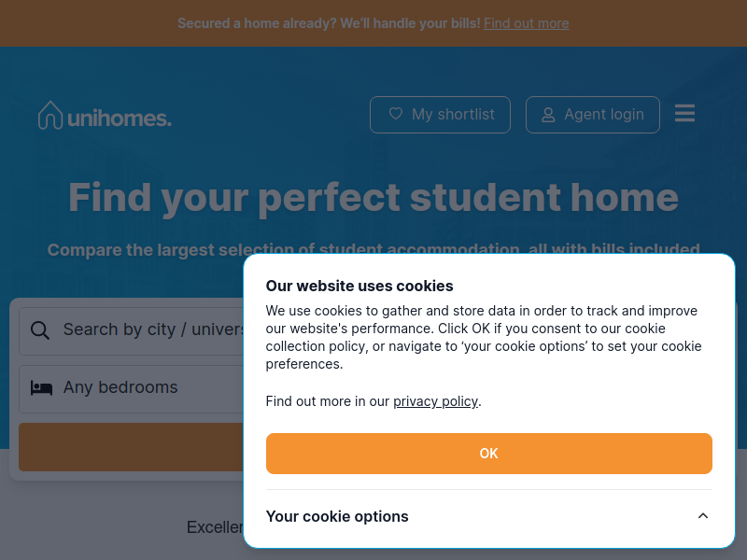Open Agent login
This screenshot has width=747, height=560.
pyautogui.click(x=593, y=115)
